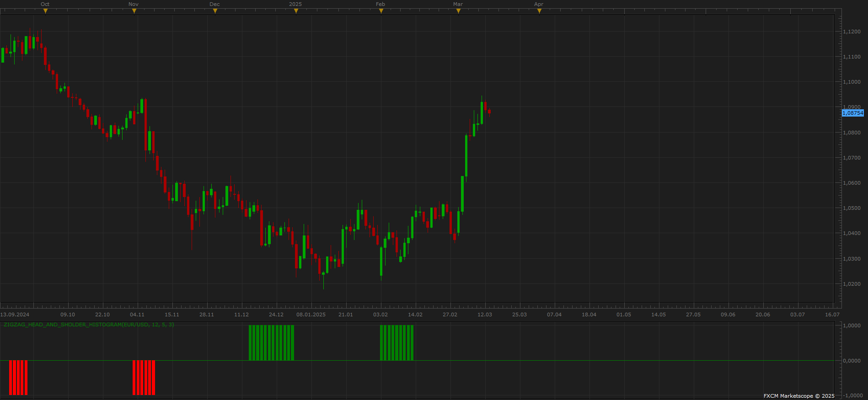Click the red histogram cluster near 04.11

(144, 378)
